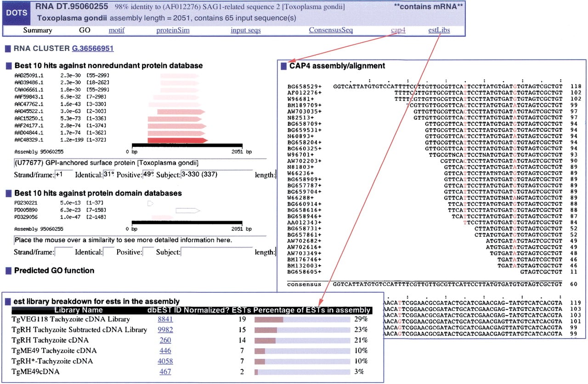588x384 pixels.
Task: Click accession AAF24177.1
Action: click(28, 126)
